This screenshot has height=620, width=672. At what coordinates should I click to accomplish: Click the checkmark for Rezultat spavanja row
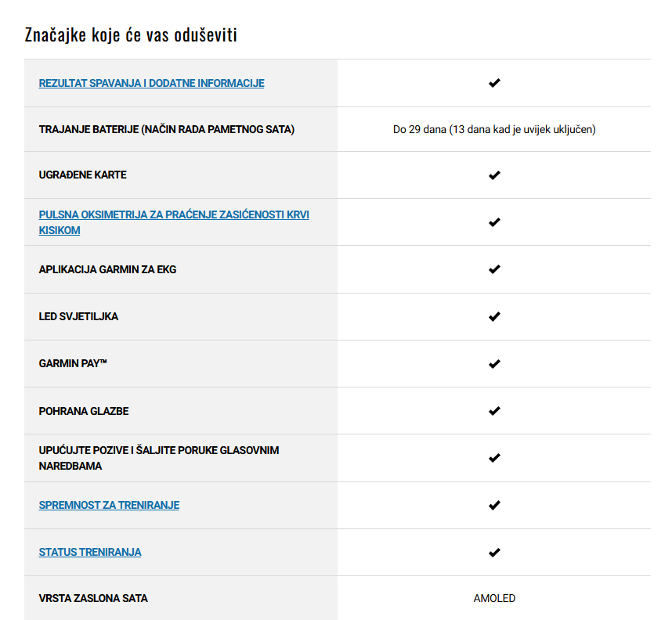click(494, 83)
